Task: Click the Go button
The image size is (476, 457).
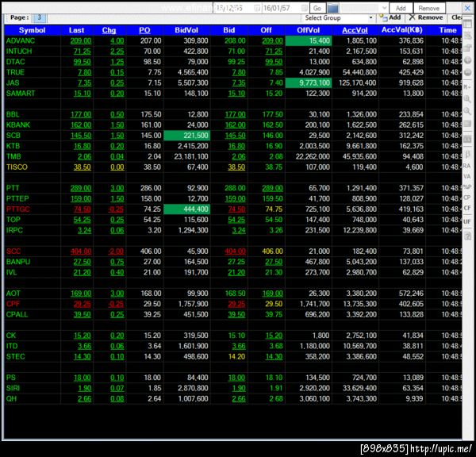Action: click(x=317, y=8)
